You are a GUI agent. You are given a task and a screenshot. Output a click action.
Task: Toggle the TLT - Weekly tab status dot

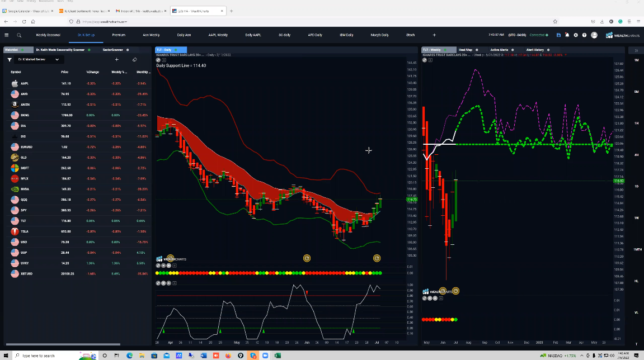click(x=445, y=50)
